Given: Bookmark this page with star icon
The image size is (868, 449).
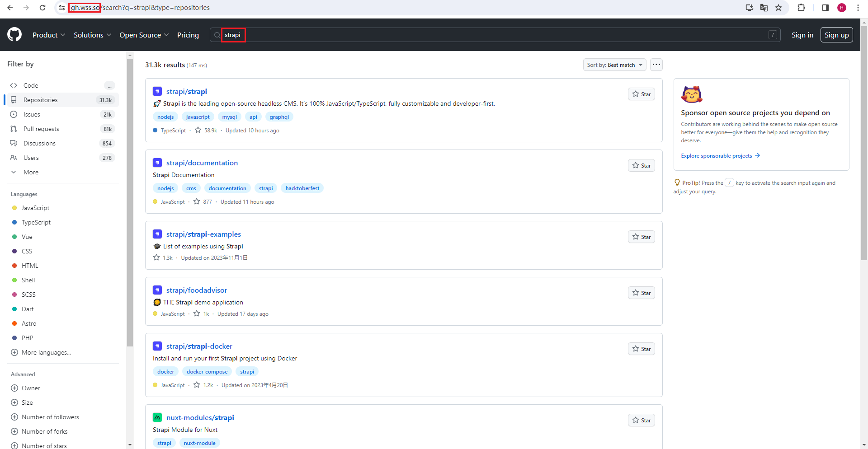Looking at the screenshot, I should click(778, 8).
